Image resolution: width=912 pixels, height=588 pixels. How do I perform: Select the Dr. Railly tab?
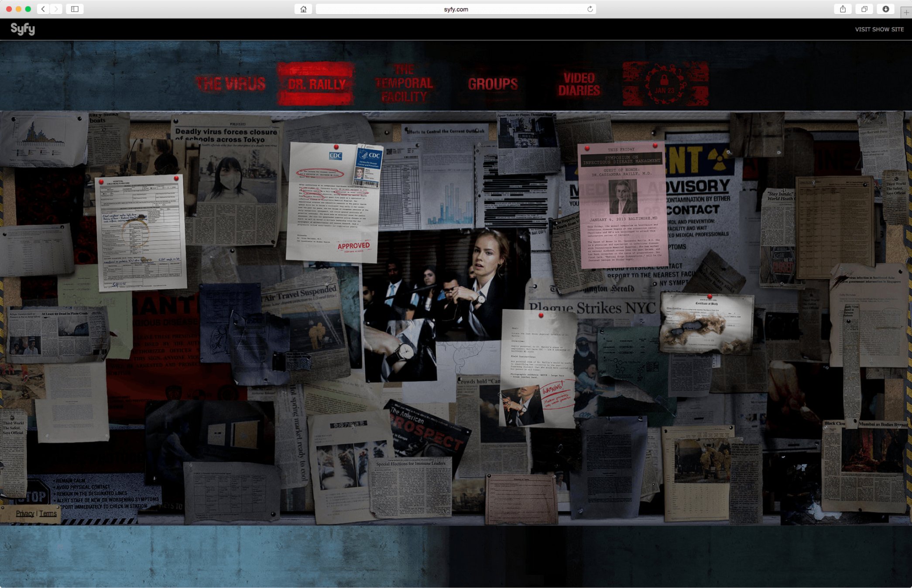pyautogui.click(x=316, y=84)
